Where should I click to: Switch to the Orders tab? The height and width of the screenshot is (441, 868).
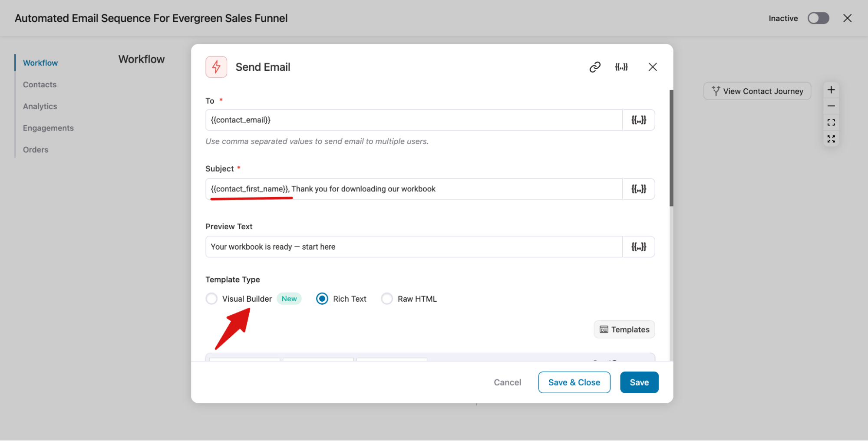pyautogui.click(x=35, y=149)
